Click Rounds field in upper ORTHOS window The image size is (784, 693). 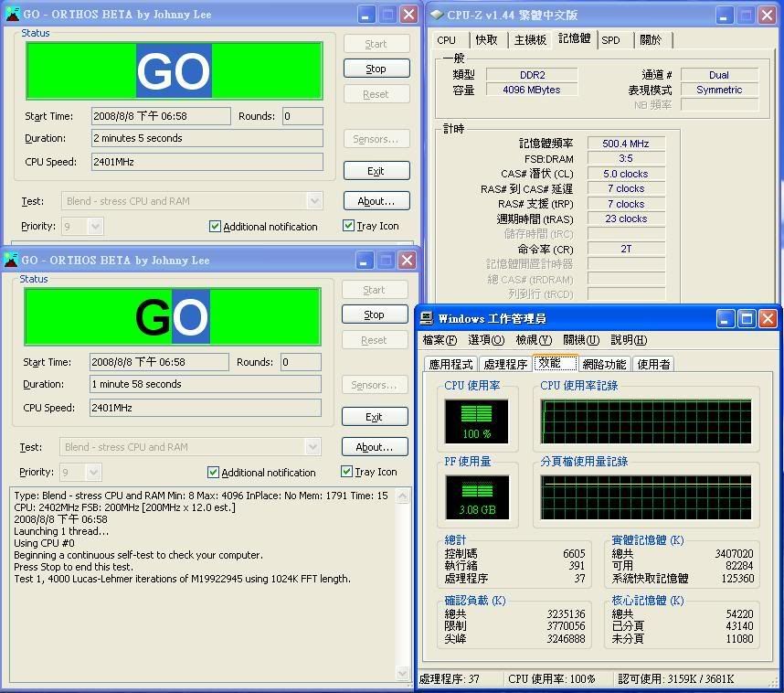[302, 116]
